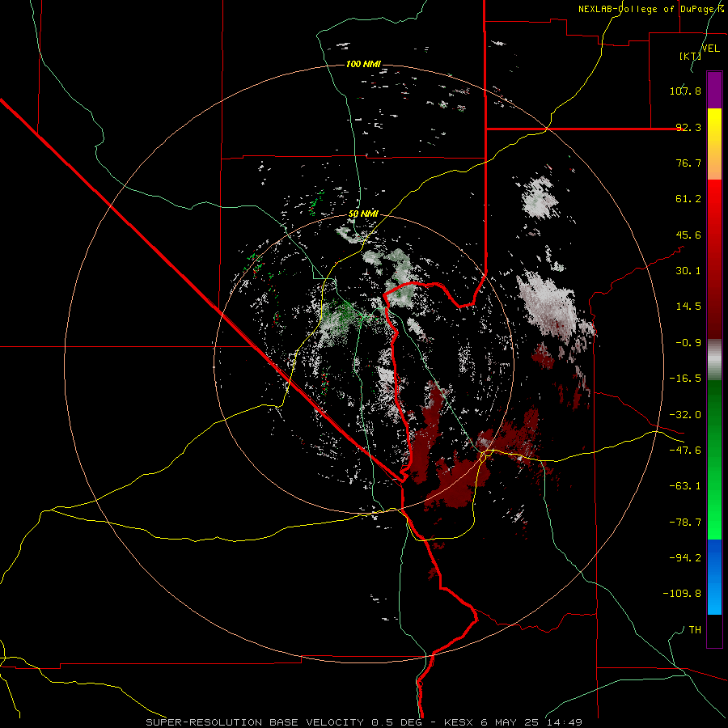Click the 30.1 value on velocity scale
Image resolution: width=728 pixels, height=728 pixels.
(x=688, y=271)
